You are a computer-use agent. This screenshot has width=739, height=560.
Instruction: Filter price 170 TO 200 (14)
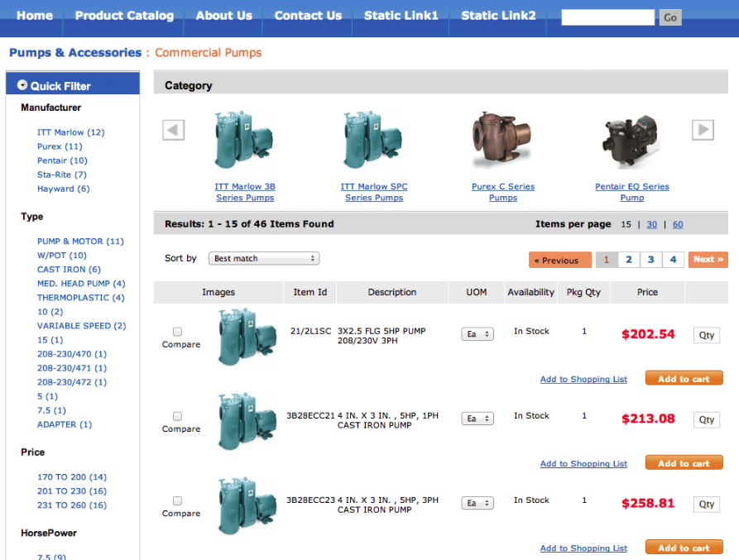click(72, 477)
